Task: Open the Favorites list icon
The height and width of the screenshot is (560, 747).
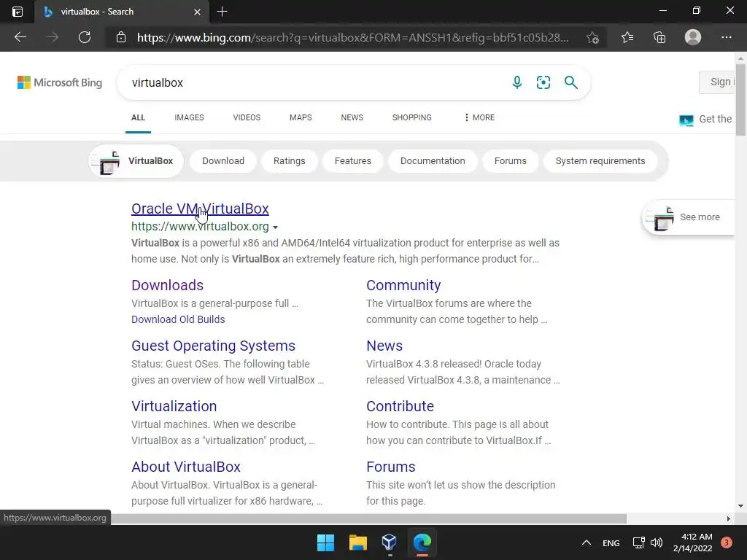Action: click(x=627, y=37)
